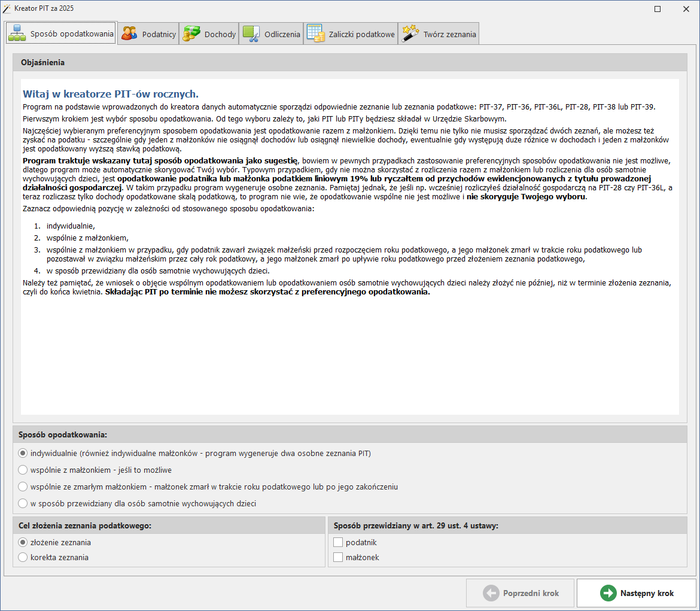
Task: Open the Zaliczki podatkowe tab
Action: (x=351, y=34)
